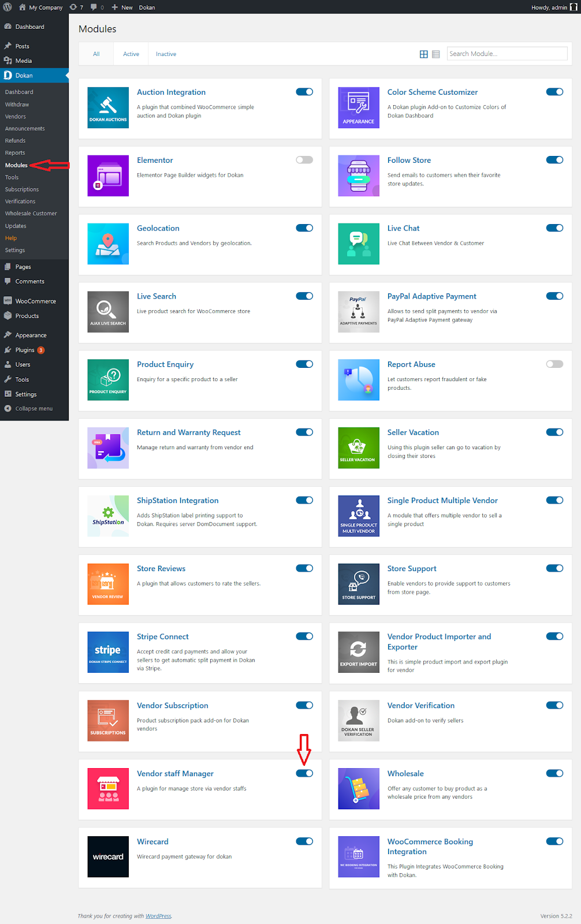Open Return and Warranty Request title

pyautogui.click(x=189, y=433)
